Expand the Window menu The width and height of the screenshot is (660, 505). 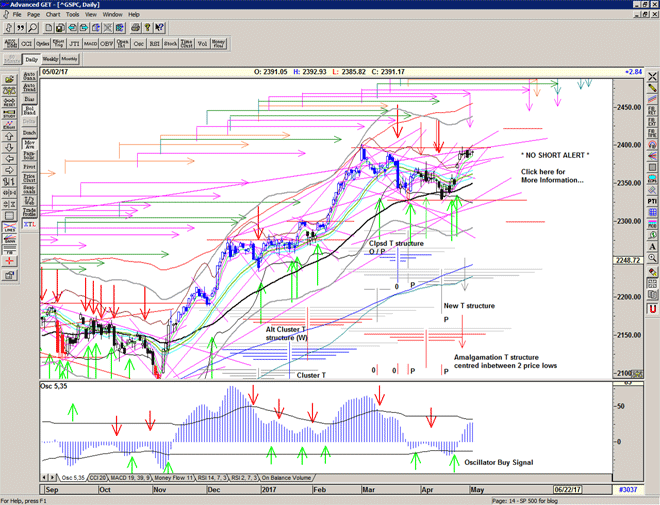[113, 15]
